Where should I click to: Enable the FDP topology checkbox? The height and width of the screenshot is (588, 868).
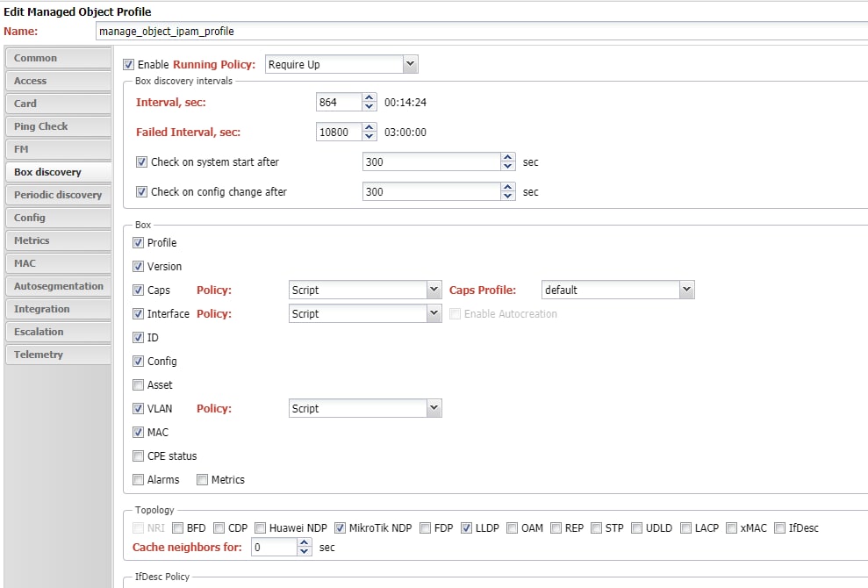[425, 528]
